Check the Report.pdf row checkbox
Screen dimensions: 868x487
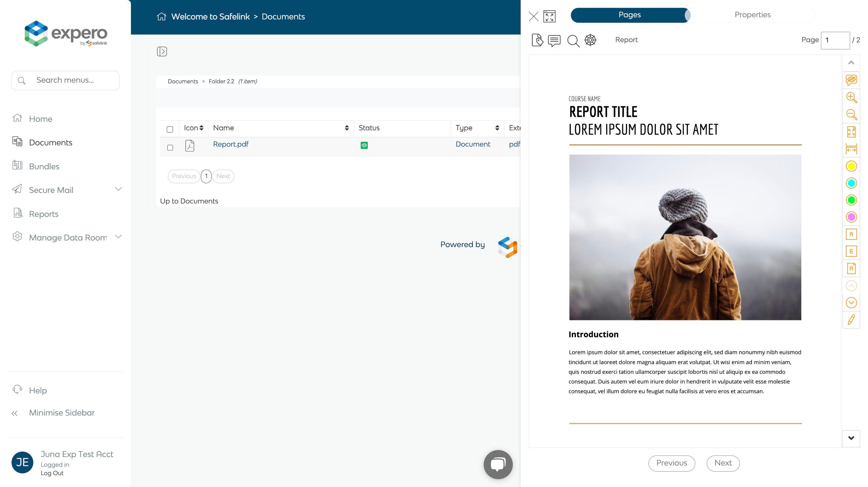[170, 147]
